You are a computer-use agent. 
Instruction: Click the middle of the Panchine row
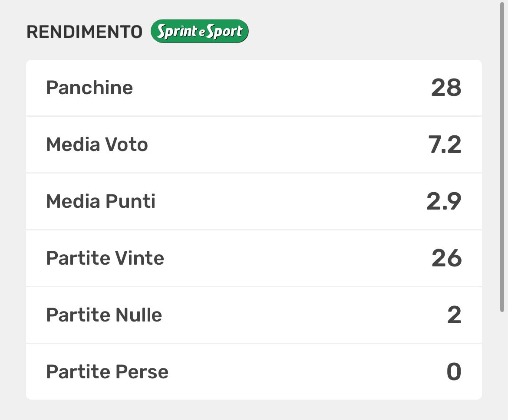pyautogui.click(x=254, y=88)
